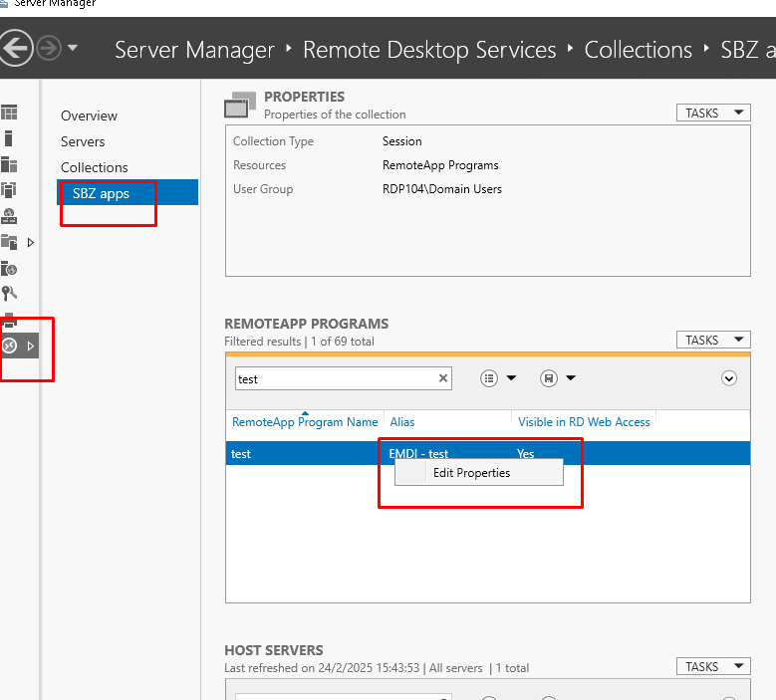776x700 pixels.
Task: Open the Overview page
Action: pyautogui.click(x=89, y=116)
